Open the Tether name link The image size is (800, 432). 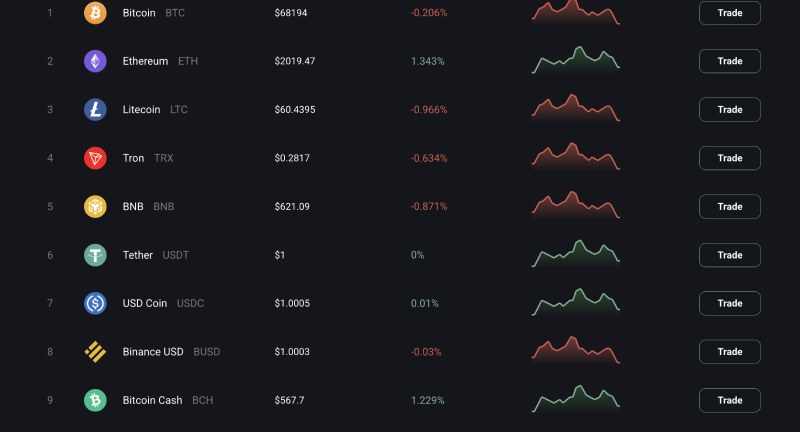138,255
